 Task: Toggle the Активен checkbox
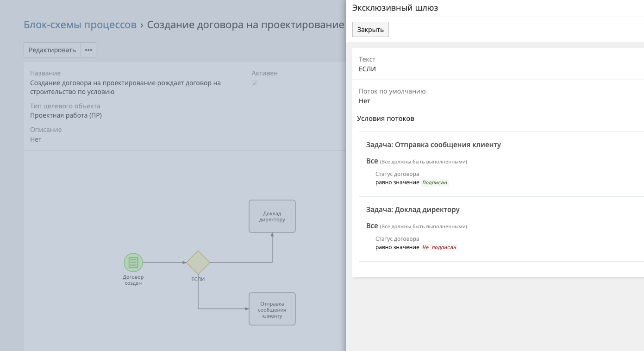[254, 83]
